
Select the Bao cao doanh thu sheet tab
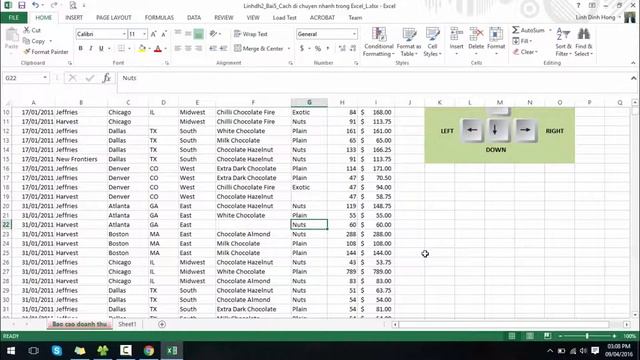click(80, 324)
